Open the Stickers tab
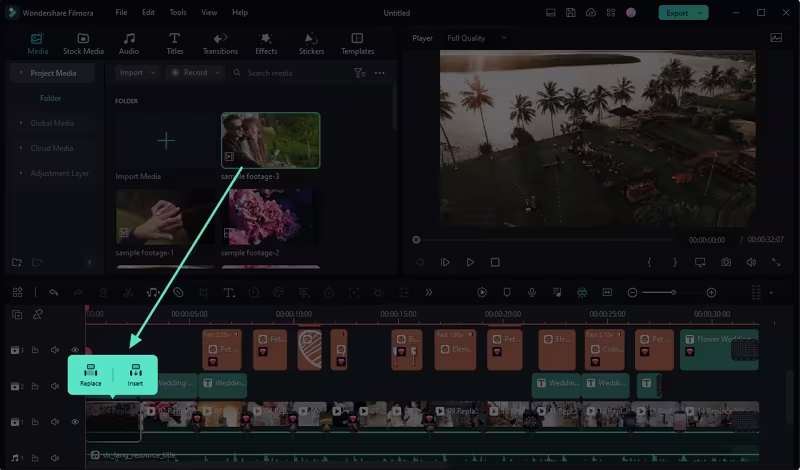 pos(311,44)
